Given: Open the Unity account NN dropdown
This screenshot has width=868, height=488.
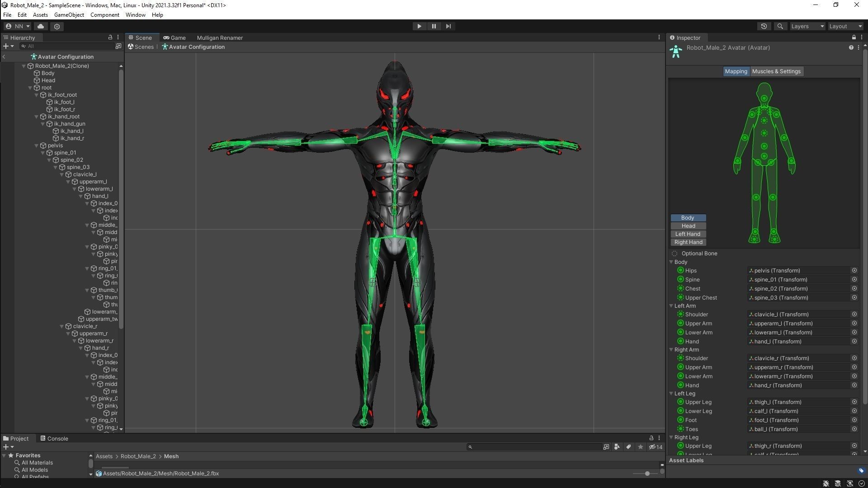Looking at the screenshot, I should 18,26.
